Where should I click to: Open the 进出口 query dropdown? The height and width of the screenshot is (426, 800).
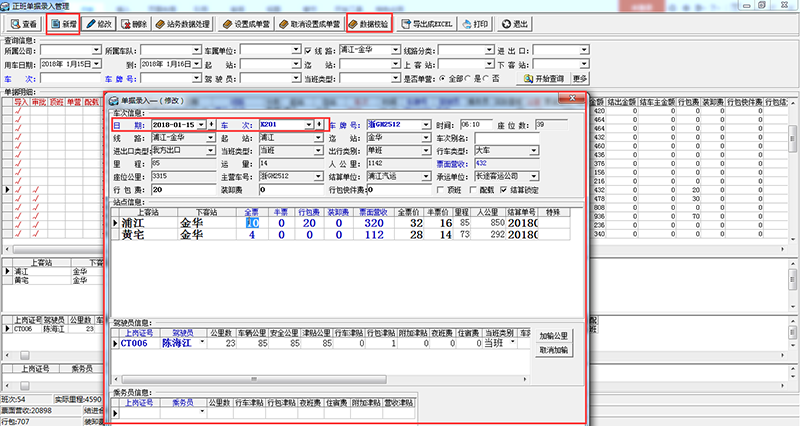[x=584, y=50]
